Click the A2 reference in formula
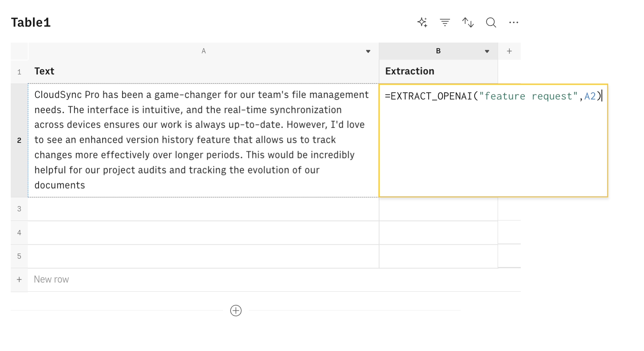The width and height of the screenshot is (644, 351). [x=590, y=96]
